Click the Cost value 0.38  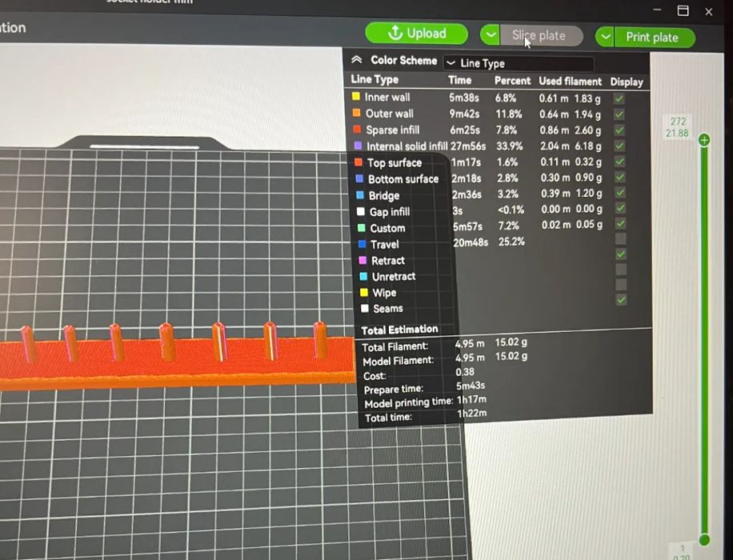point(465,372)
